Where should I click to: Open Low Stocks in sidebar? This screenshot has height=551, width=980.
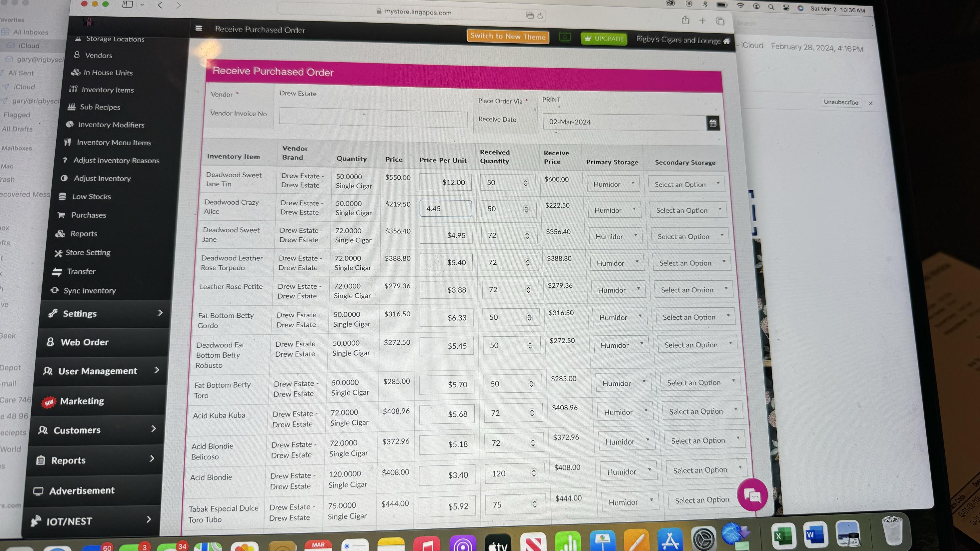(x=91, y=196)
